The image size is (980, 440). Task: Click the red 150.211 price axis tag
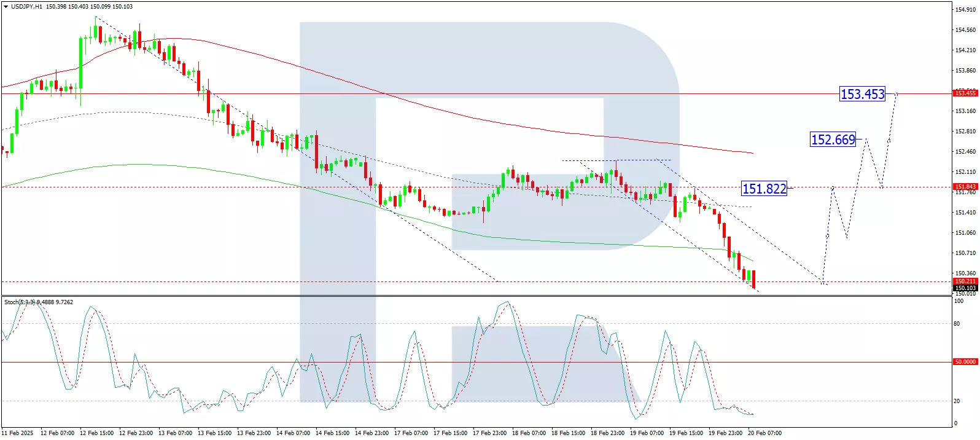(x=965, y=281)
